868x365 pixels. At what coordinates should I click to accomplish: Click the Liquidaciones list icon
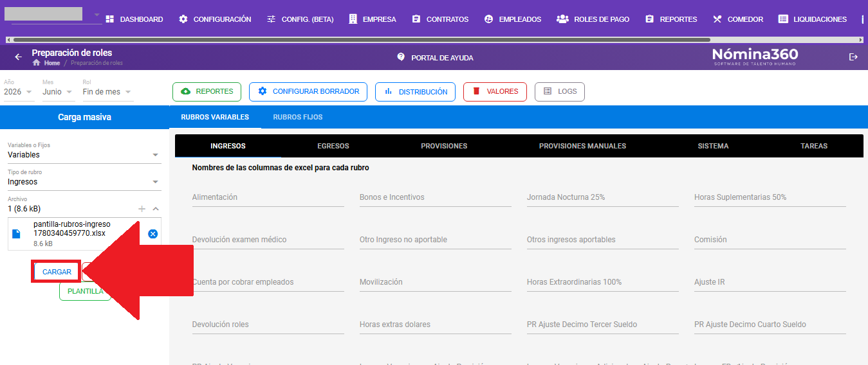click(783, 19)
